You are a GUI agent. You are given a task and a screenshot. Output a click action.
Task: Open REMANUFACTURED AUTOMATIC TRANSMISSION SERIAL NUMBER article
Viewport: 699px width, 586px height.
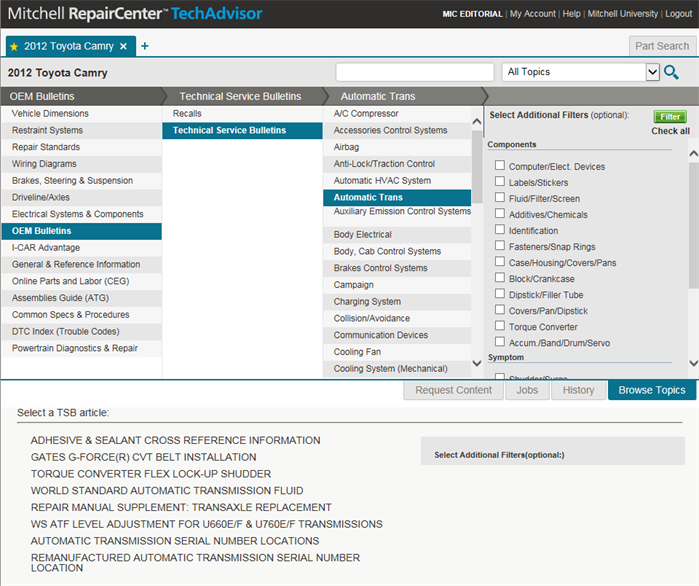coord(195,563)
